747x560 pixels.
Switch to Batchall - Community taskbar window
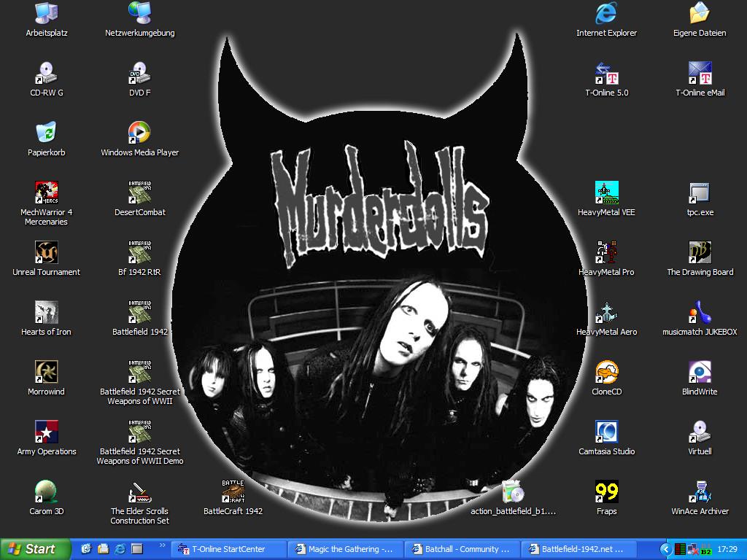(462, 549)
